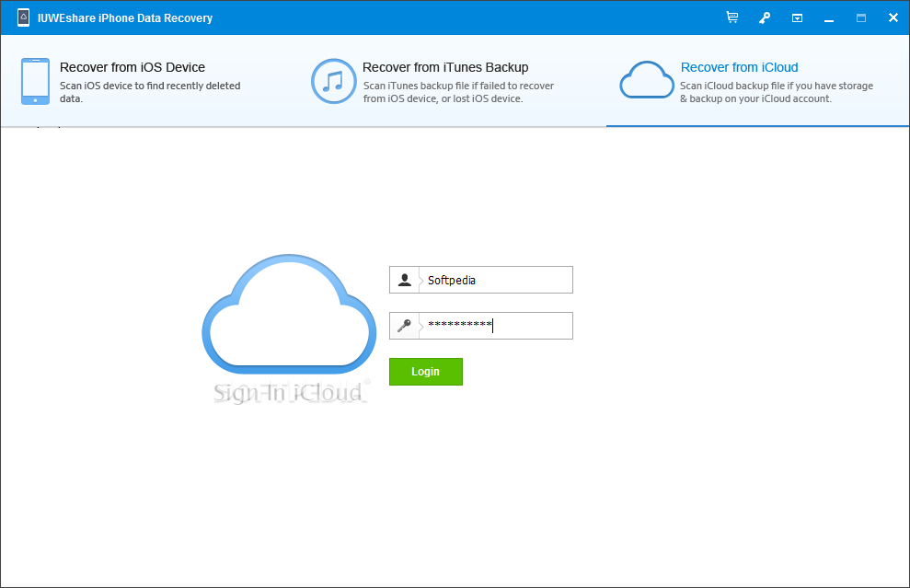Click the register key icon

(x=765, y=18)
